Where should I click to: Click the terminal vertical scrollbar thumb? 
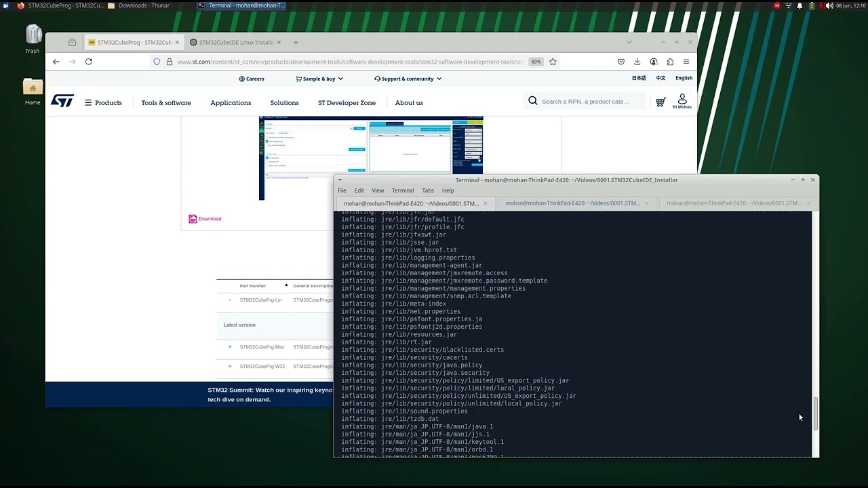pos(816,413)
